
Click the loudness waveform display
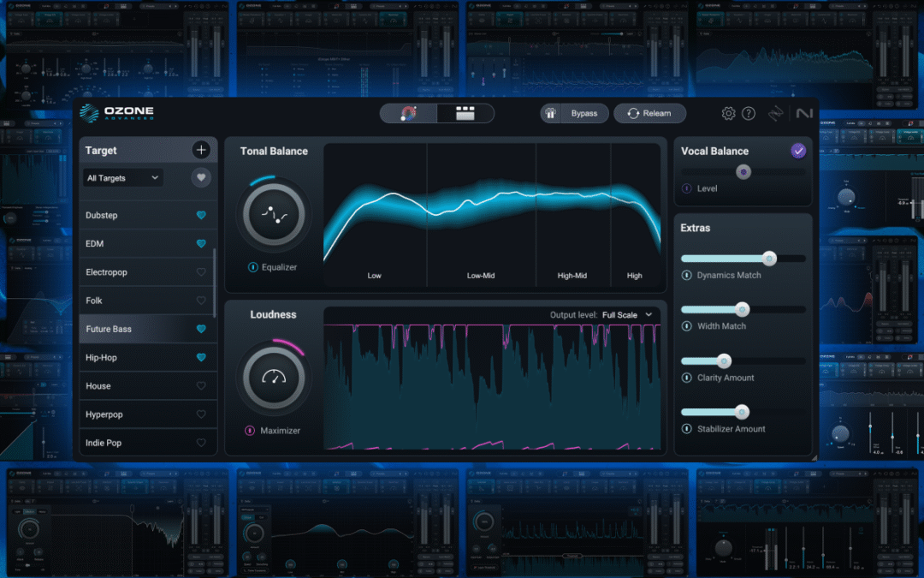point(492,386)
